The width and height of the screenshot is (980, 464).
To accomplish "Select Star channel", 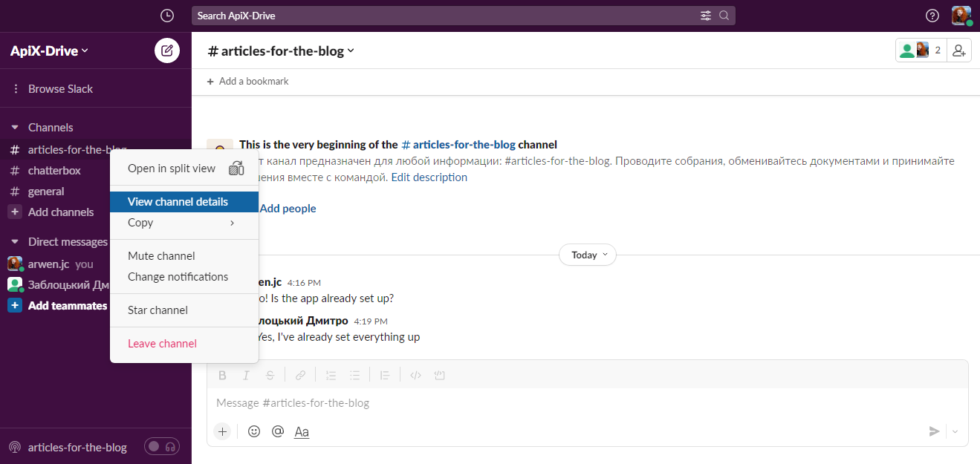I will [184, 310].
